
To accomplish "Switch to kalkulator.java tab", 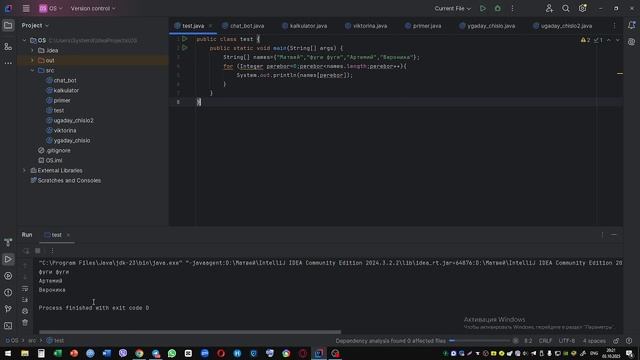I will coord(304,26).
